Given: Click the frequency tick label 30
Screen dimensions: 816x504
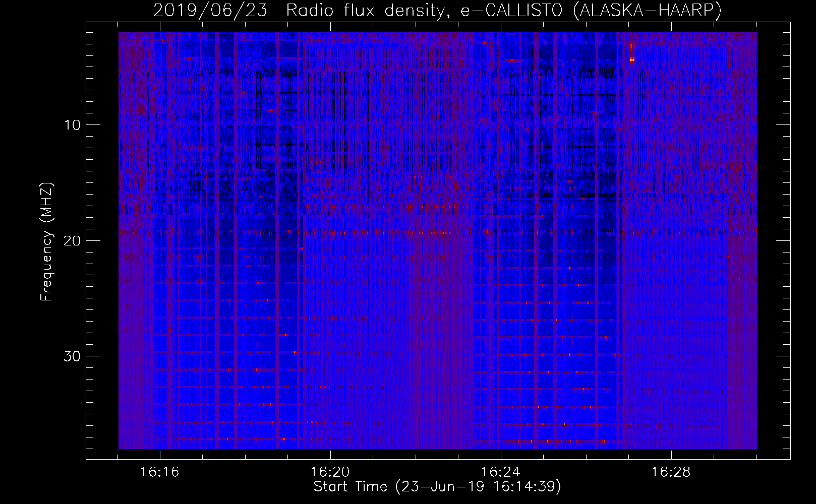Looking at the screenshot, I should click(x=72, y=356).
